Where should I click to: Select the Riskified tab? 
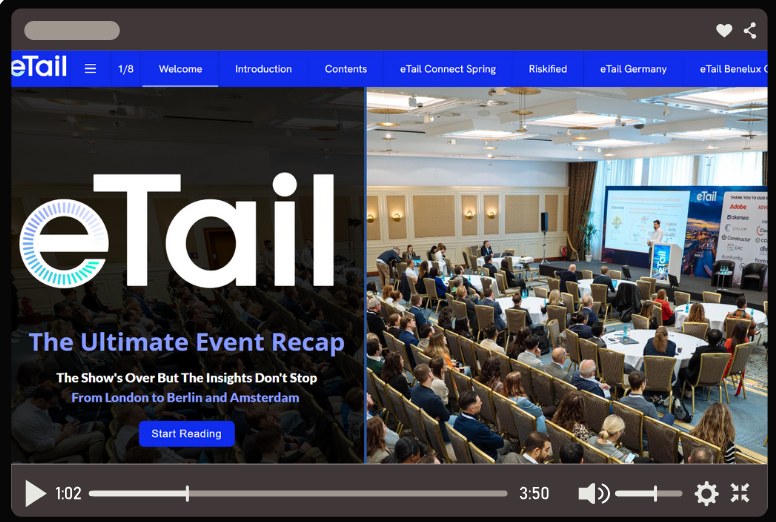click(x=547, y=69)
